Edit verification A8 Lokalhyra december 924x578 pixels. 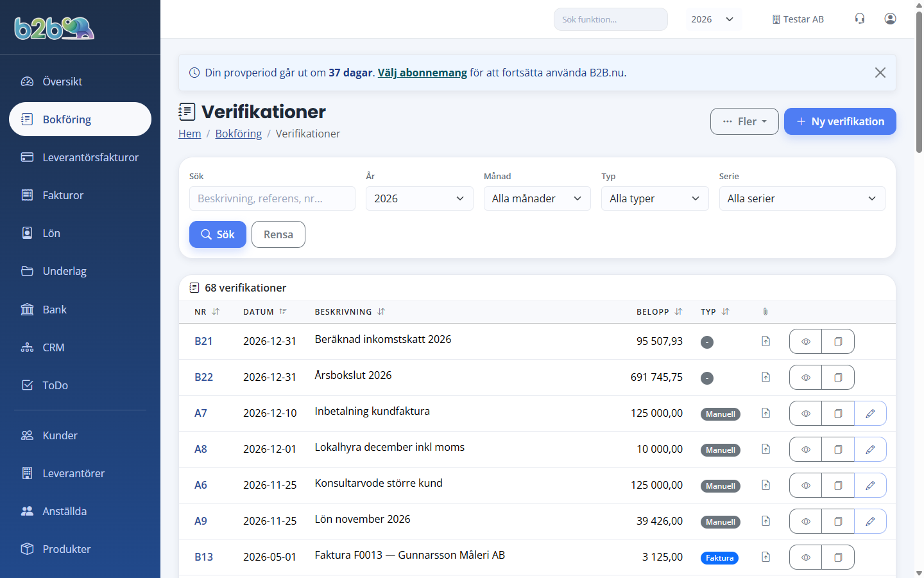coord(870,450)
